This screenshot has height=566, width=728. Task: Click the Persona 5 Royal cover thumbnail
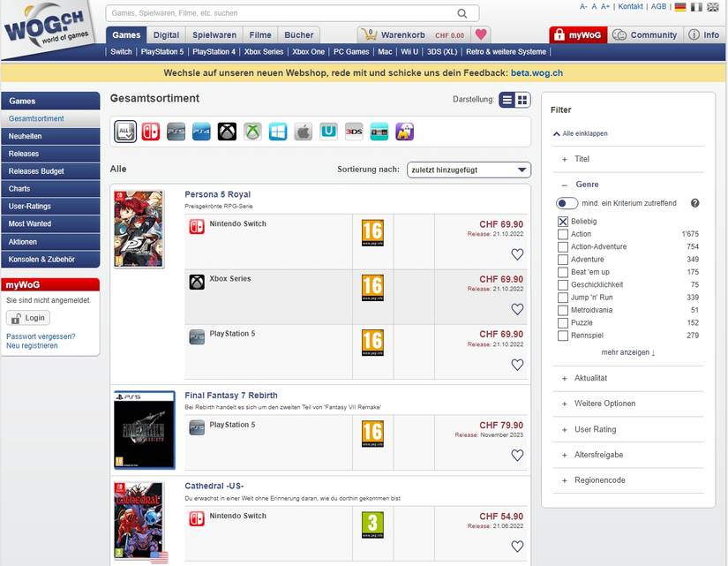(x=139, y=229)
